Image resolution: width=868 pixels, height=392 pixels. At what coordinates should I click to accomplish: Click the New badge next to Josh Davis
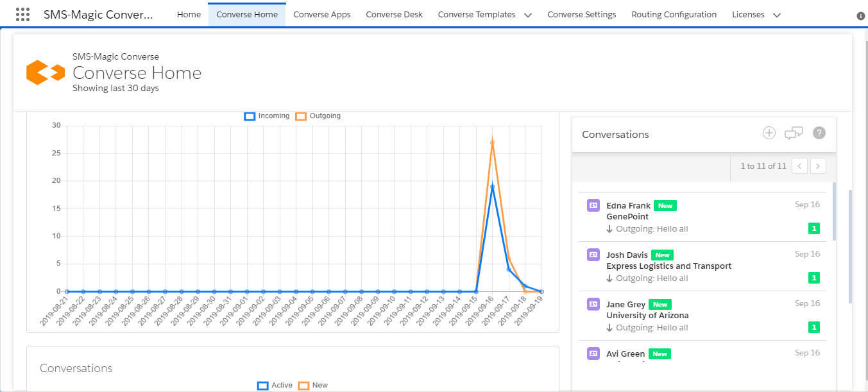[663, 255]
